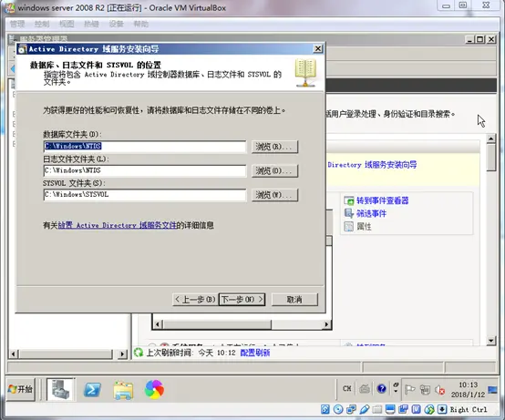The image size is (505, 420).
Task: Click the VirtualBox USB pen-shaped icon
Action: click(365, 409)
